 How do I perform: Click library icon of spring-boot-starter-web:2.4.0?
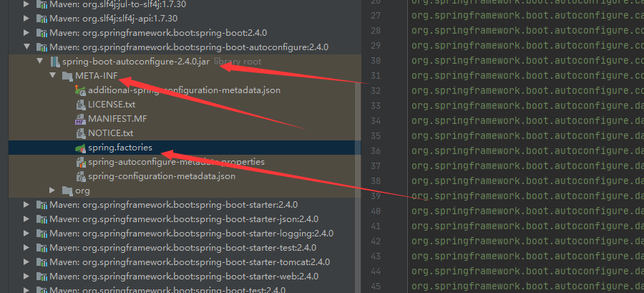point(42,277)
